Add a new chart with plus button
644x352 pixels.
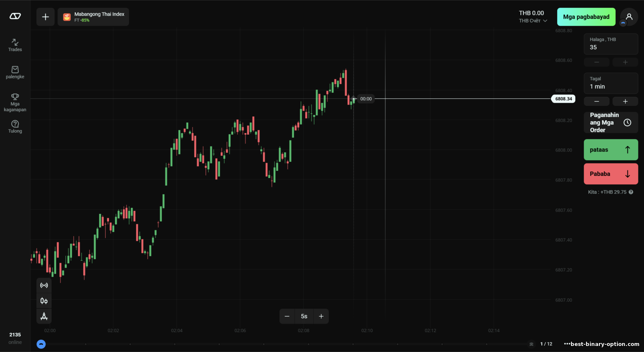click(x=46, y=17)
